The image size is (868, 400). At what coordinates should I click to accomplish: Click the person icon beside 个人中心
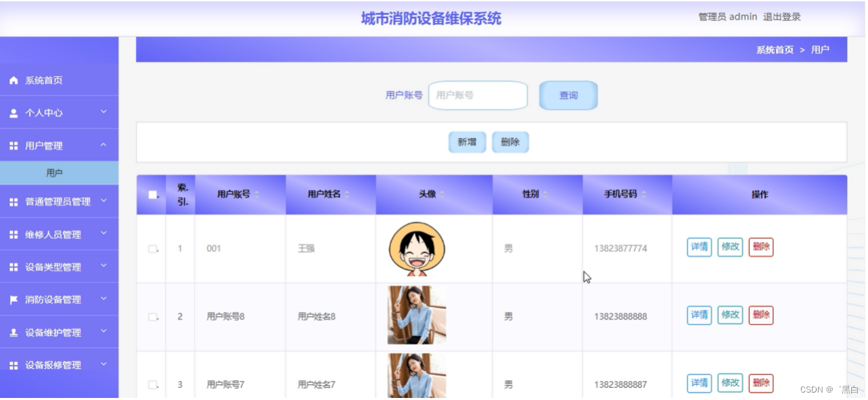(x=14, y=113)
